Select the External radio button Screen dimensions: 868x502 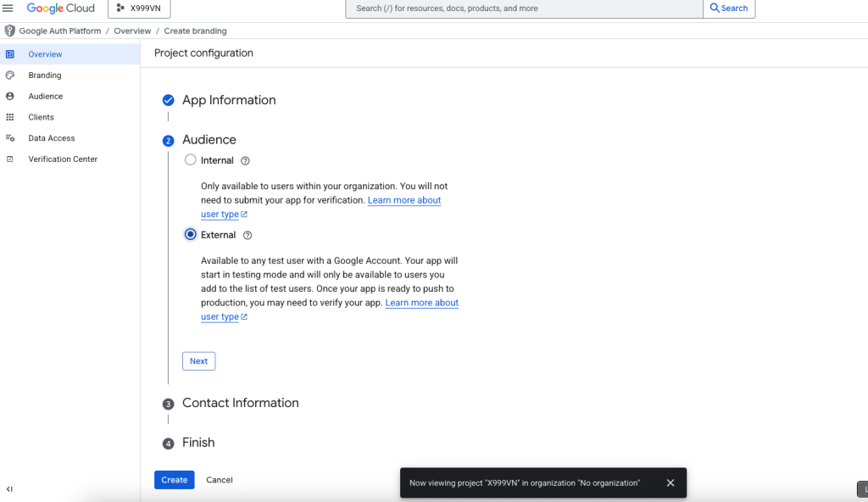[x=191, y=234]
